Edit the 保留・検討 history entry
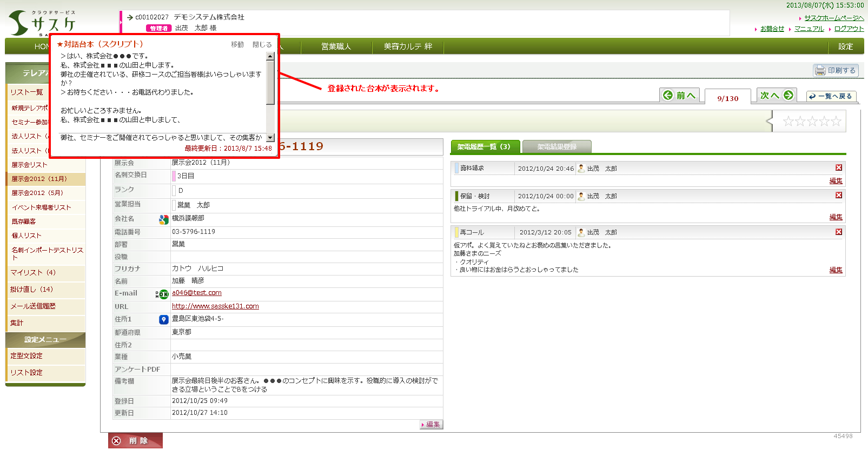Viewport: 868px width, 450px height. tap(836, 217)
